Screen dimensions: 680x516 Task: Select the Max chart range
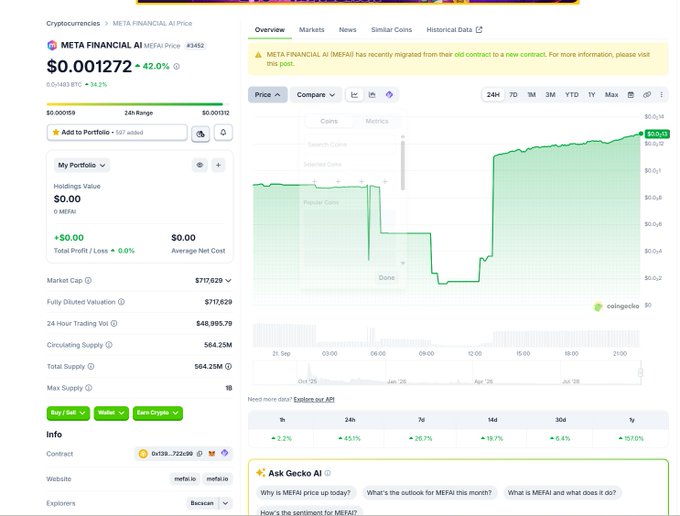click(x=611, y=95)
